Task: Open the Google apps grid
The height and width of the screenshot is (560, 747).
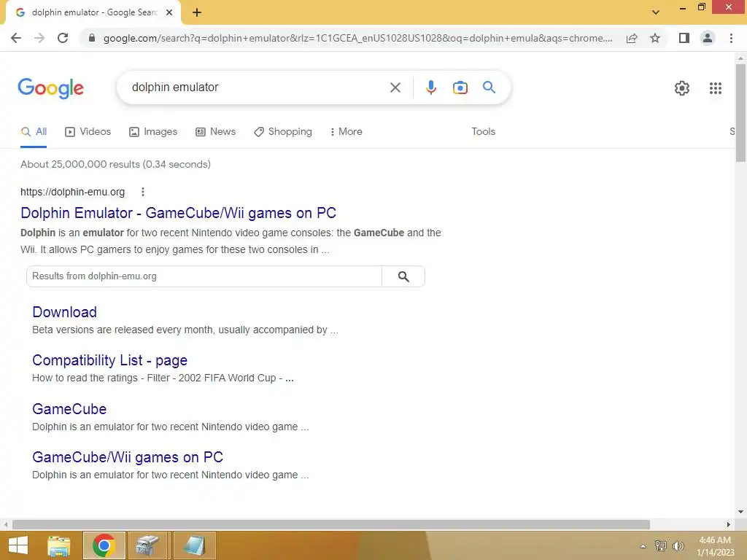Action: 715,88
